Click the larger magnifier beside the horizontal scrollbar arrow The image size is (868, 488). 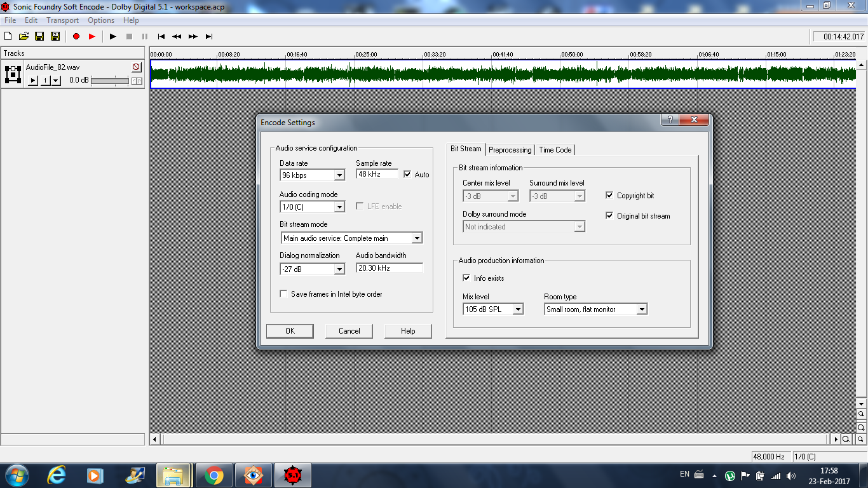pyautogui.click(x=846, y=439)
